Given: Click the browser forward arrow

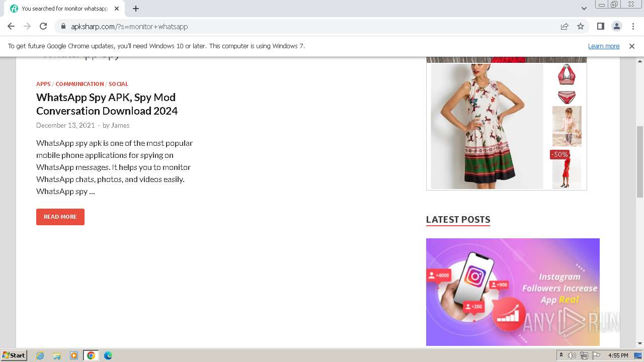Looking at the screenshot, I should [x=27, y=26].
